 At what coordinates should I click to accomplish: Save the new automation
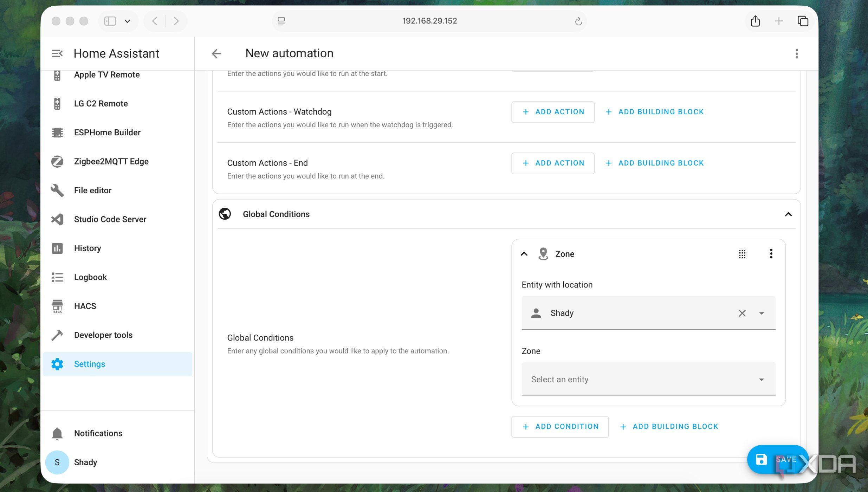pos(777,459)
